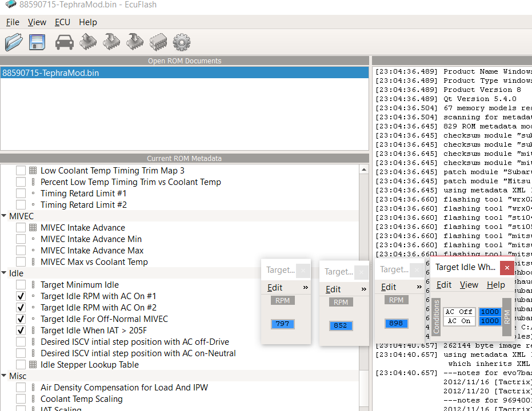This screenshot has width=532, height=411.
Task: Open options with the gear icon
Action: click(182, 42)
